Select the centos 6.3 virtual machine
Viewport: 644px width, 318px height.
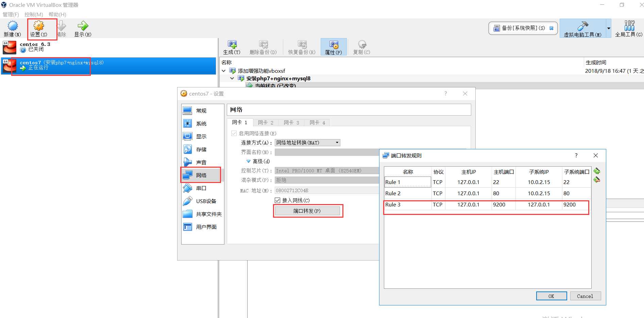coord(109,47)
